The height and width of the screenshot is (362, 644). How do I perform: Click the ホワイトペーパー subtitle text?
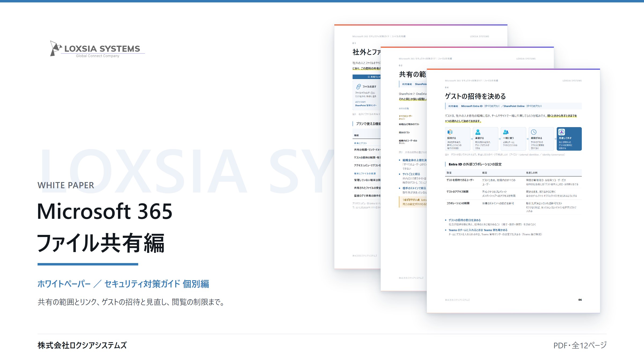[64, 284]
